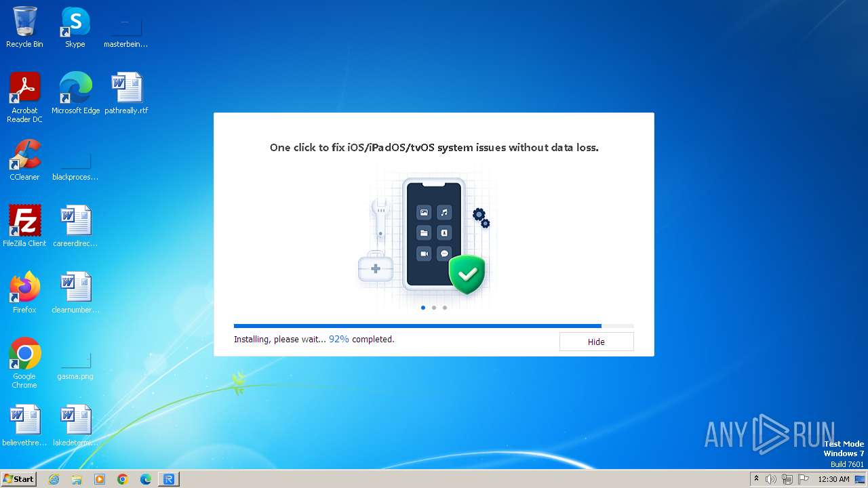The width and height of the screenshot is (868, 488).
Task: Click the 92% completed text
Action: (361, 339)
